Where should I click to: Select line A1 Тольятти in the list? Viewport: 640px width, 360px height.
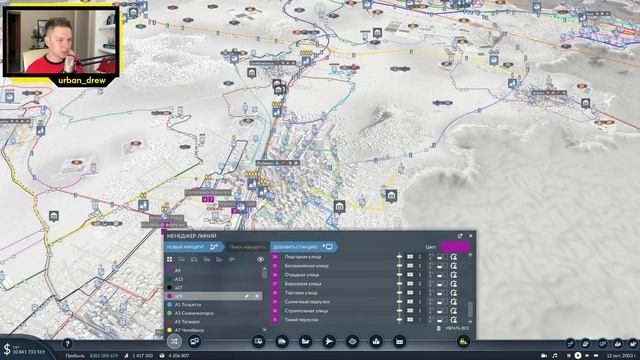[x=213, y=304]
